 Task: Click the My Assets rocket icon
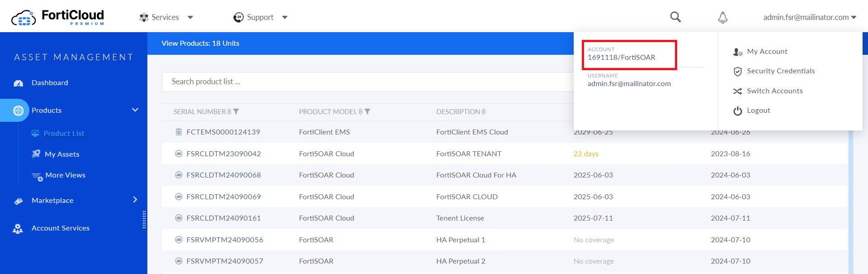point(36,154)
